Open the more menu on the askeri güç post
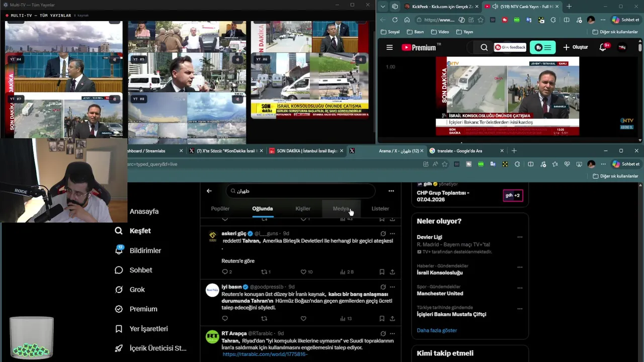The width and height of the screenshot is (644, 362). tap(392, 234)
